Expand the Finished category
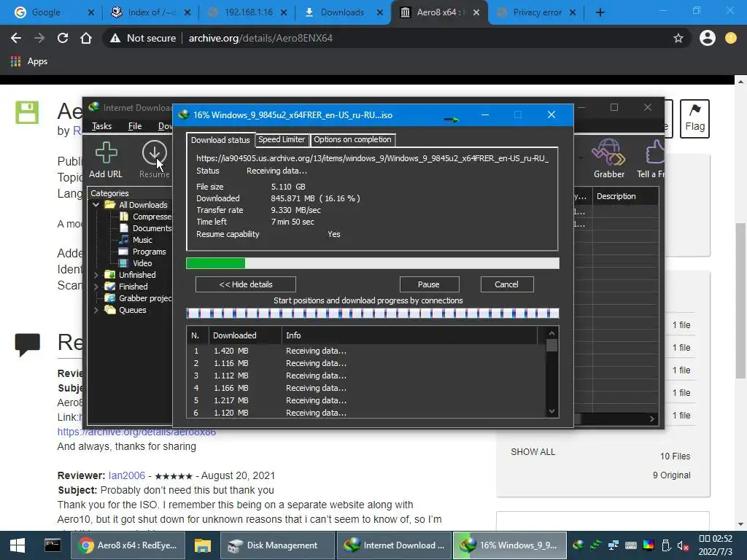The image size is (747, 560). pyautogui.click(x=96, y=287)
